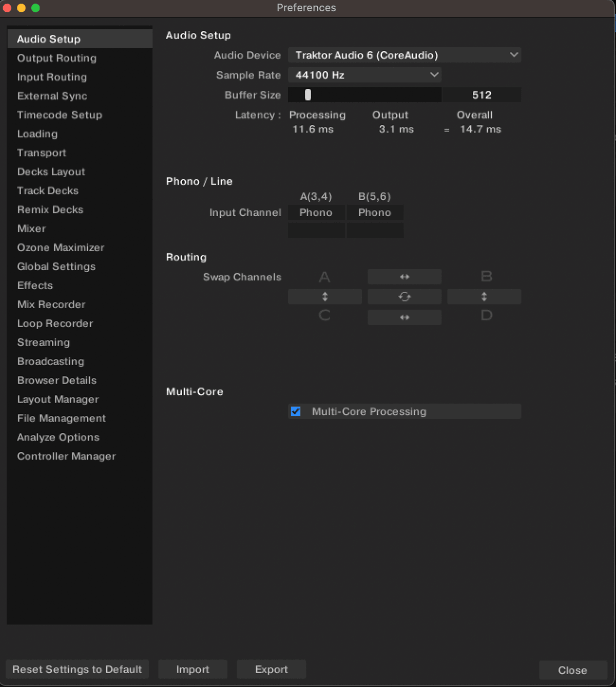This screenshot has width=616, height=687.
Task: Switch to the Mix Recorder settings
Action: 51,304
